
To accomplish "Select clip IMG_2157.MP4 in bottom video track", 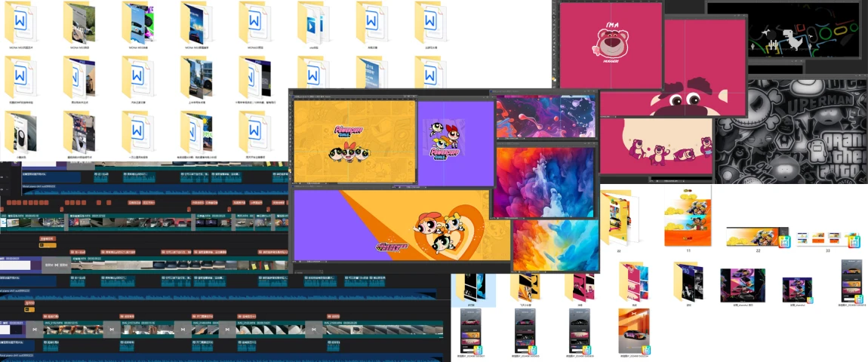I will [146, 329].
